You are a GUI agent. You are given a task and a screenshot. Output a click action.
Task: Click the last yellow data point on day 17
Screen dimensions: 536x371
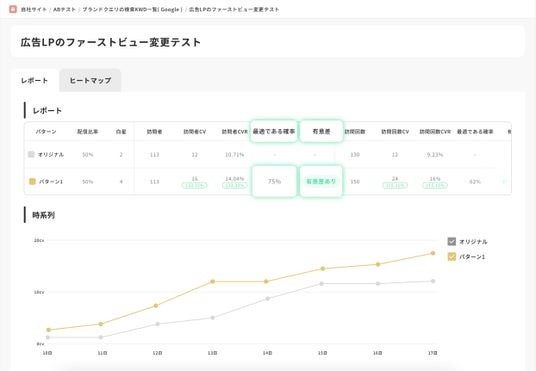(433, 253)
